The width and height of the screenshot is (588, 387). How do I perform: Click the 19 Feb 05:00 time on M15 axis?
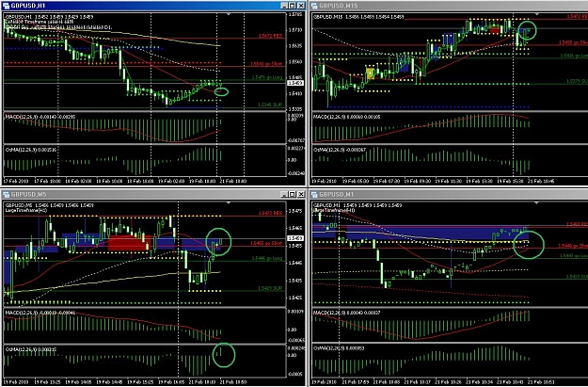click(x=356, y=181)
